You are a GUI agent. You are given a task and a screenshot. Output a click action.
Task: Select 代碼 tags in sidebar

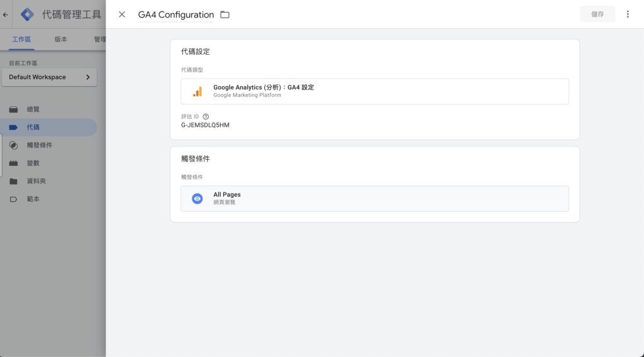pyautogui.click(x=48, y=127)
